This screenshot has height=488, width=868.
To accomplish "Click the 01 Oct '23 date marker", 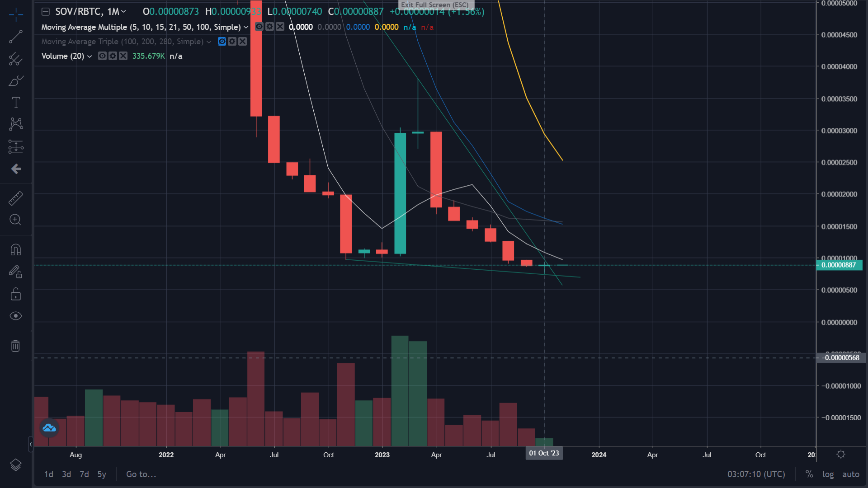I will (x=544, y=453).
